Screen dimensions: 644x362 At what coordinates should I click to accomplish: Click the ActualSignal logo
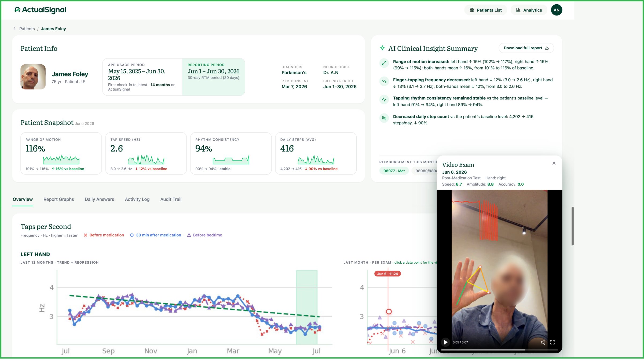(x=40, y=10)
